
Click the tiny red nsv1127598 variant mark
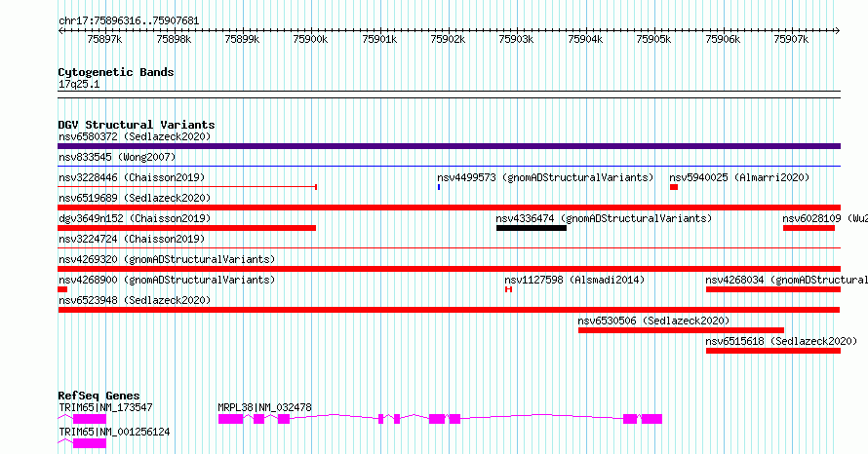click(509, 289)
